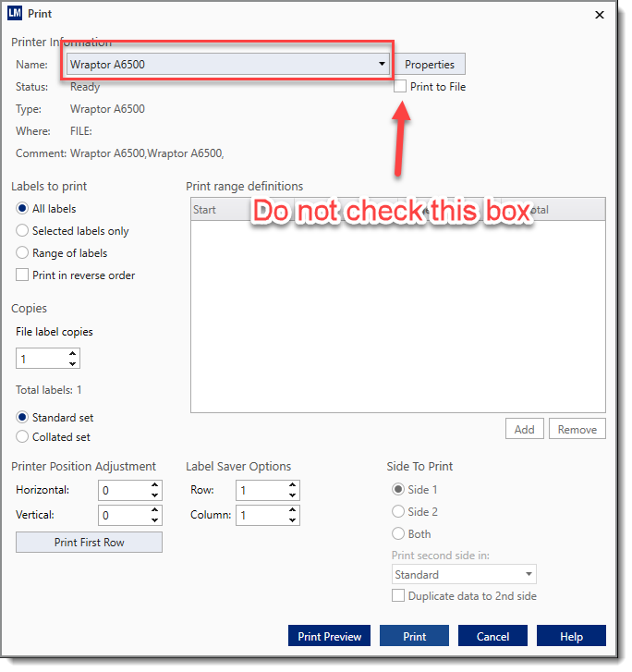Select Range of labels radio button
Image resolution: width=632 pixels, height=672 pixels.
coord(23,253)
